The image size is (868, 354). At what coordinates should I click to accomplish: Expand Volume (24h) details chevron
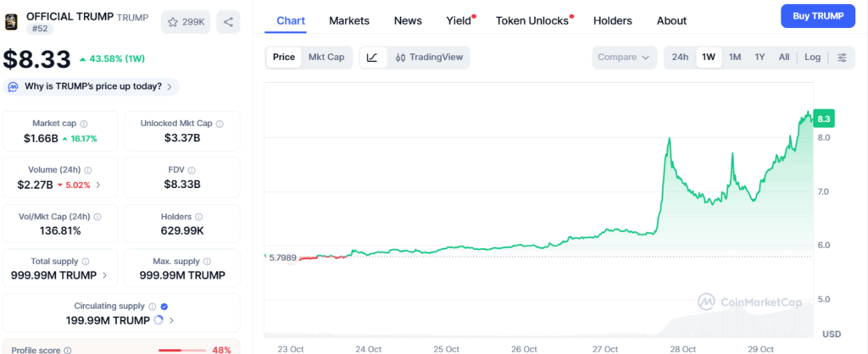[98, 185]
